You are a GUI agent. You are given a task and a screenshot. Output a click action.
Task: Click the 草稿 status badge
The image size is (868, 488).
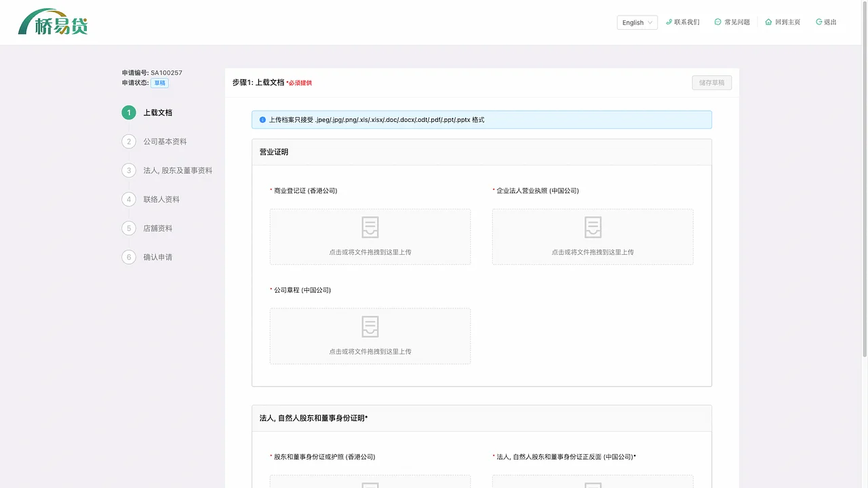pyautogui.click(x=159, y=82)
